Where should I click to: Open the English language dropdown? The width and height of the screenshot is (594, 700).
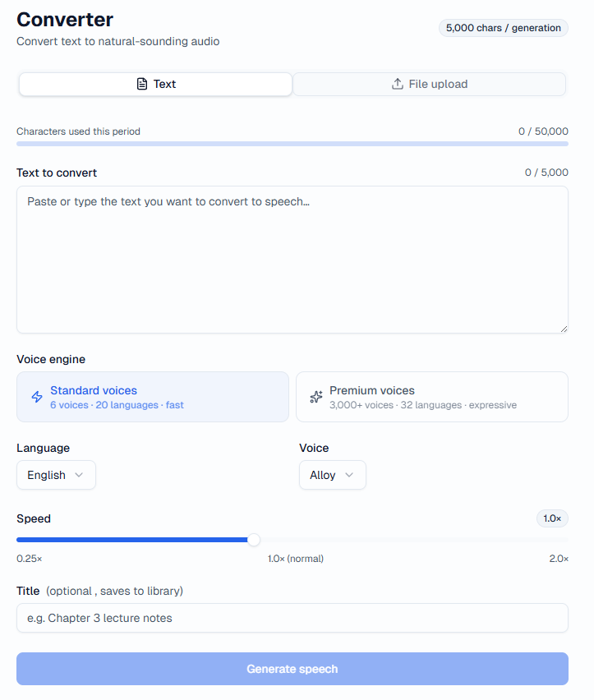56,475
